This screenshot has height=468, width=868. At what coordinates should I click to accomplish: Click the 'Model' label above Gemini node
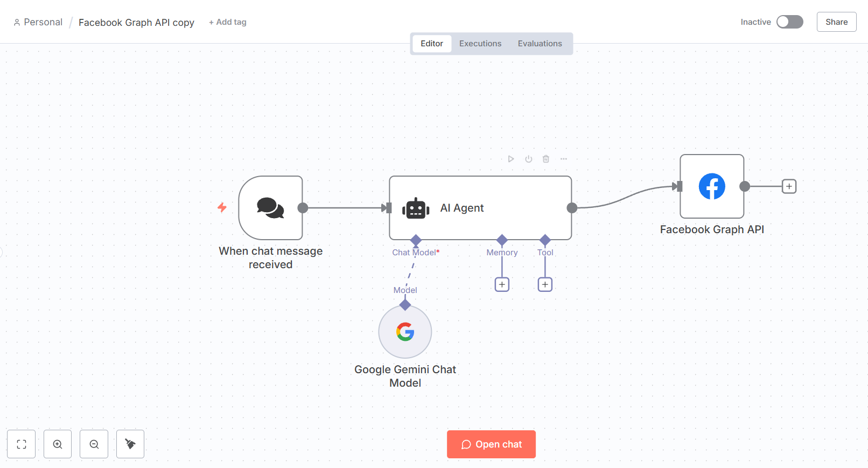405,290
